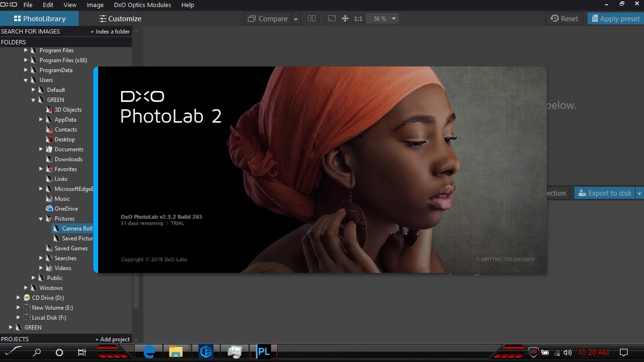Click the Apply preset button
644x362 pixels.
pos(616,19)
